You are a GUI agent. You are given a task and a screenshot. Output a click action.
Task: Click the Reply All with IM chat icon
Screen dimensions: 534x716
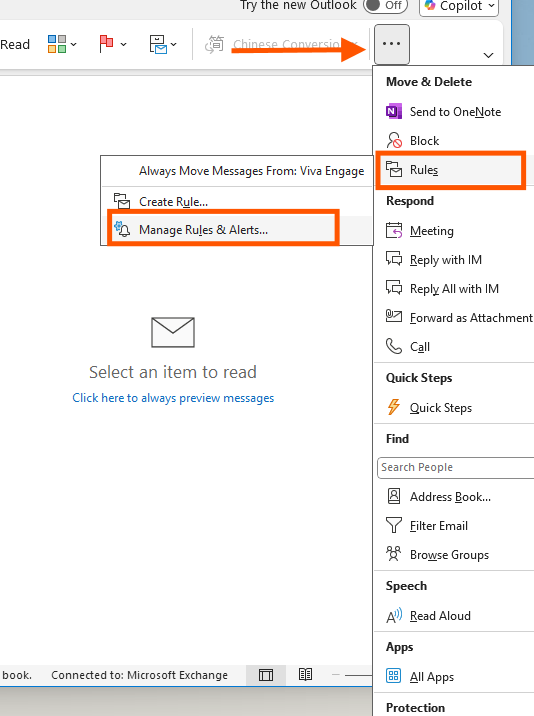(394, 288)
